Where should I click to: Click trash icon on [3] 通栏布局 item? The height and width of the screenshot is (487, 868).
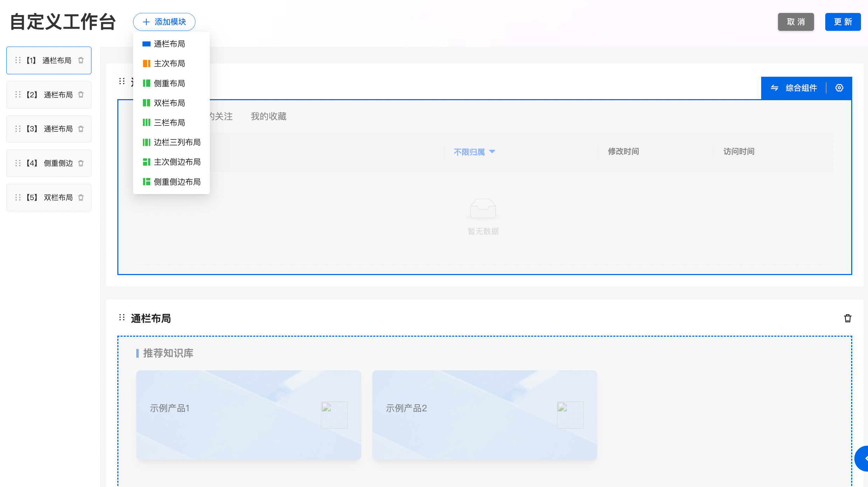tap(81, 129)
